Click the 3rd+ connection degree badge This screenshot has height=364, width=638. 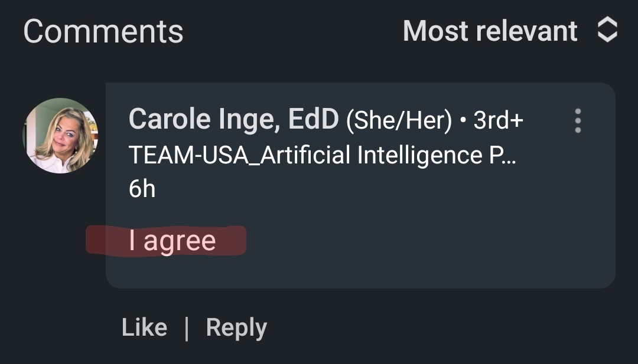(x=498, y=120)
